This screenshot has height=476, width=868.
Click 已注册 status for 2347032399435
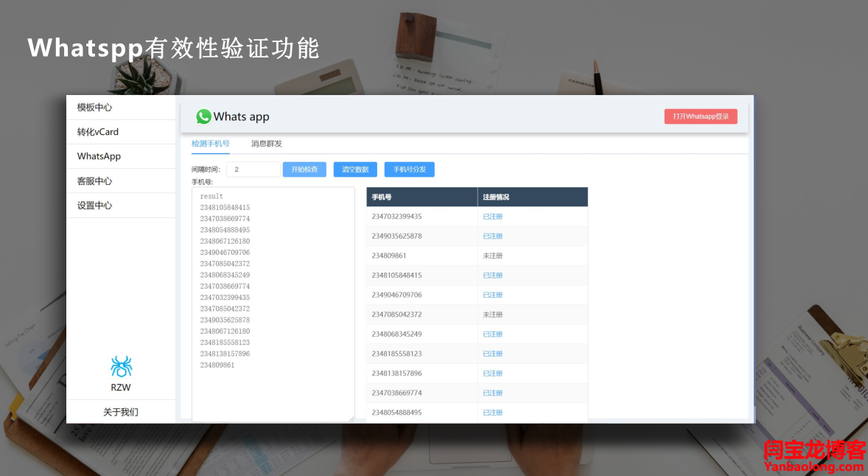(492, 217)
